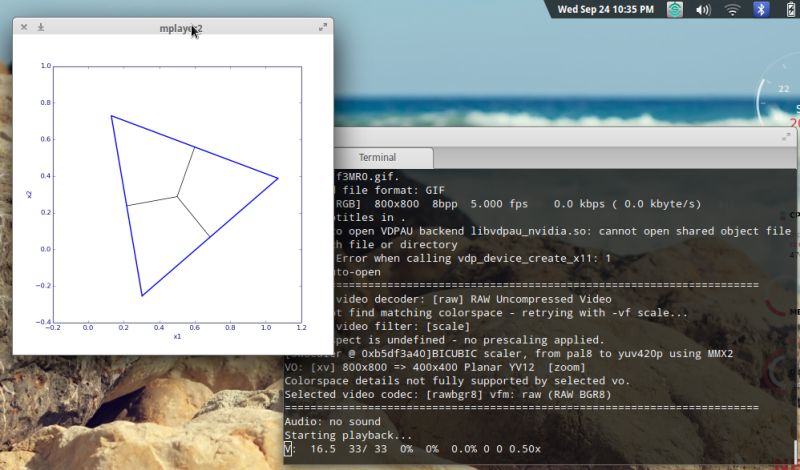
Task: Click the 'video filter: [scale]' terminal line
Action: point(403,326)
